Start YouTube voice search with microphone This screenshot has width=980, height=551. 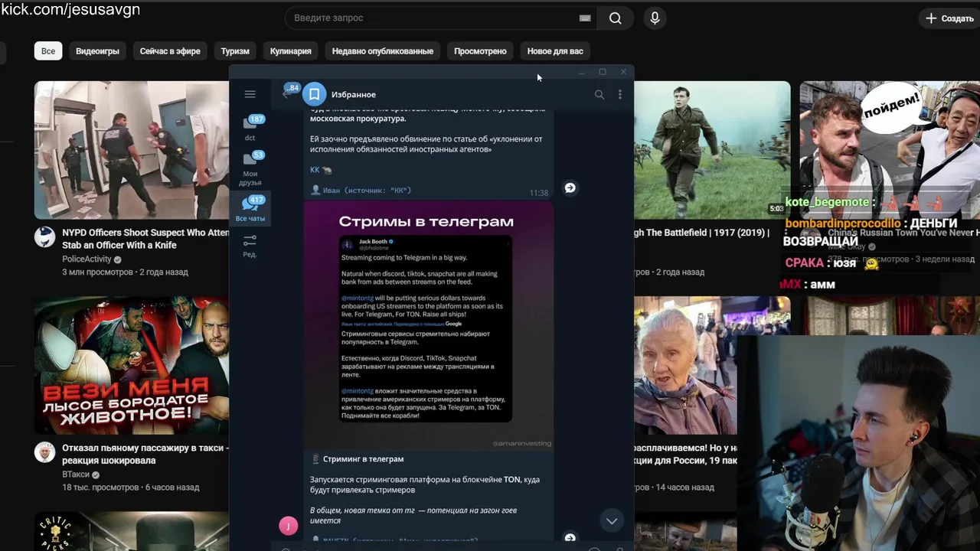pyautogui.click(x=654, y=18)
